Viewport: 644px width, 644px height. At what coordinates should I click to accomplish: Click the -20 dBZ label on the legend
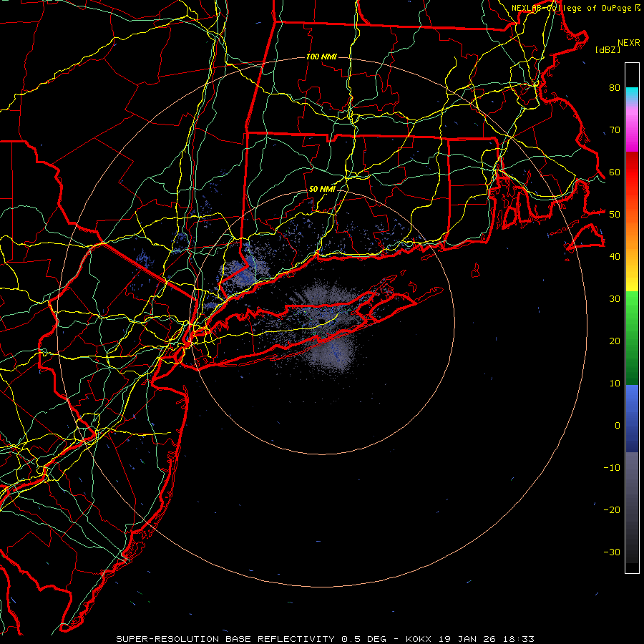coord(612,510)
